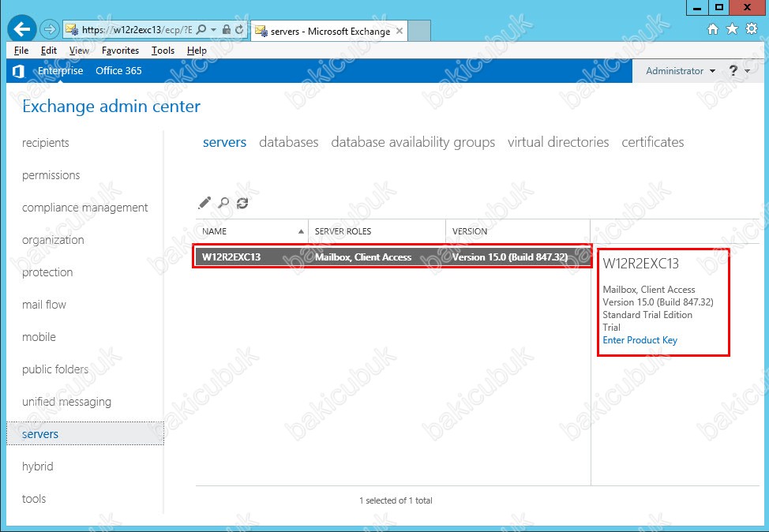Open organization in the sidebar
The width and height of the screenshot is (769, 532).
coord(53,240)
